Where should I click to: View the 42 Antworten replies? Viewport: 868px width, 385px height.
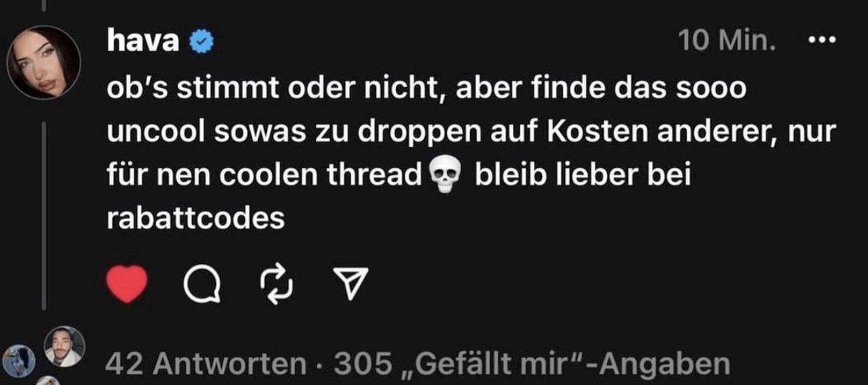point(205,363)
